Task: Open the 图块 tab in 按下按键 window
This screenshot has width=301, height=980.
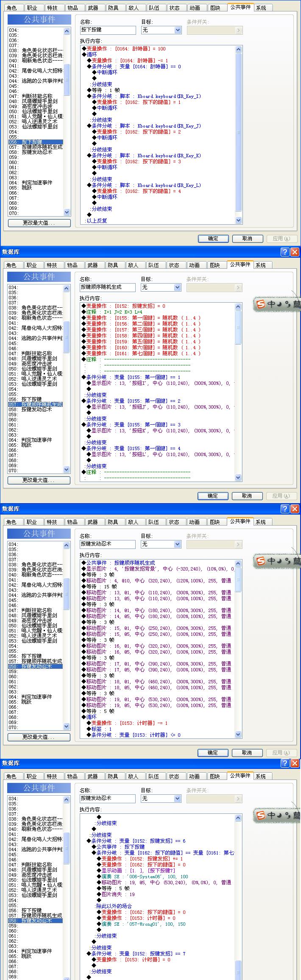Action: click(x=215, y=8)
